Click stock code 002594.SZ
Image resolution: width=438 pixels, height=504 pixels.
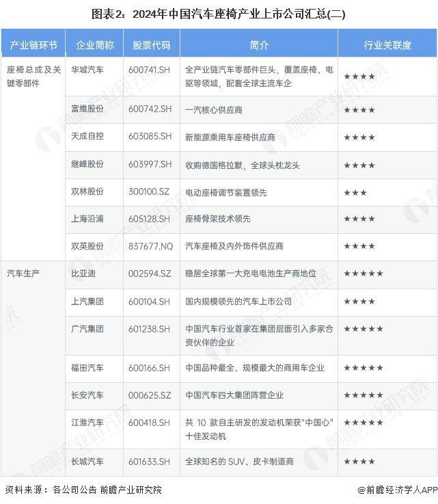tap(150, 274)
